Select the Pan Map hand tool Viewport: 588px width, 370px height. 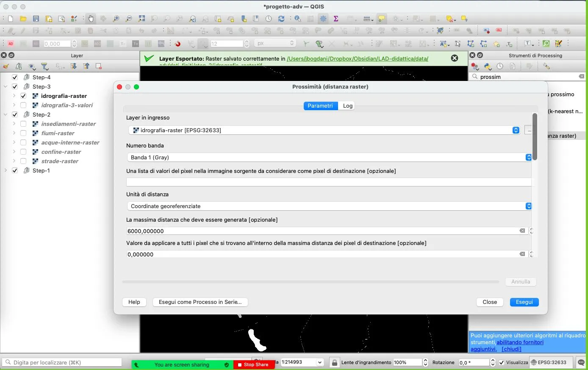[91, 19]
